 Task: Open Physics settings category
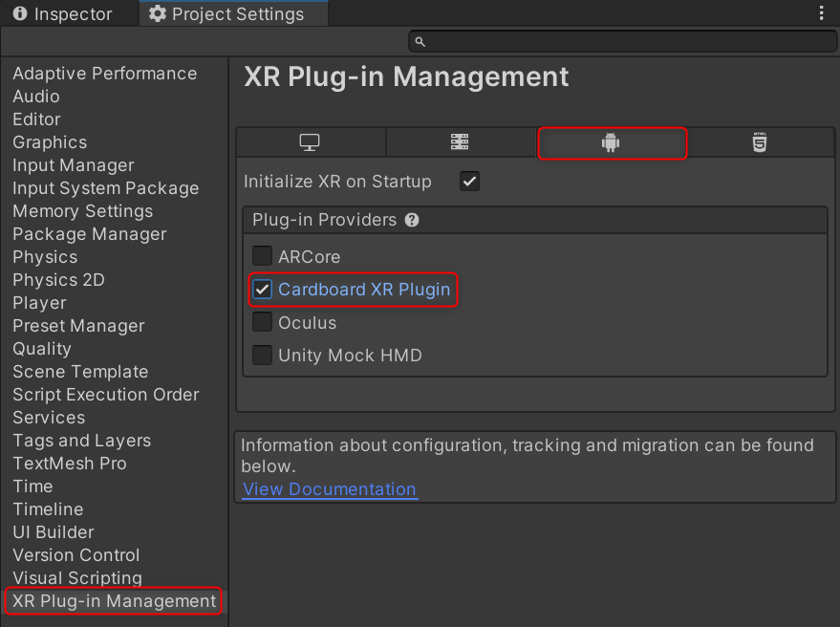point(45,257)
